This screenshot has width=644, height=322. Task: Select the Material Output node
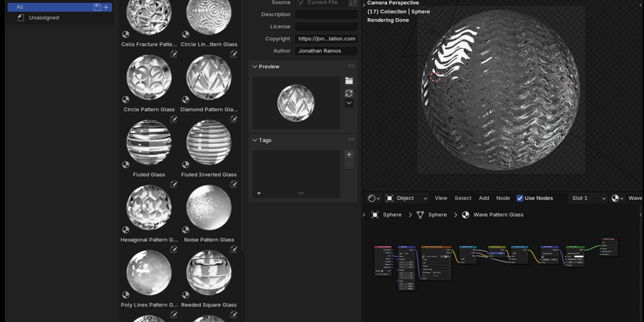coord(609,247)
